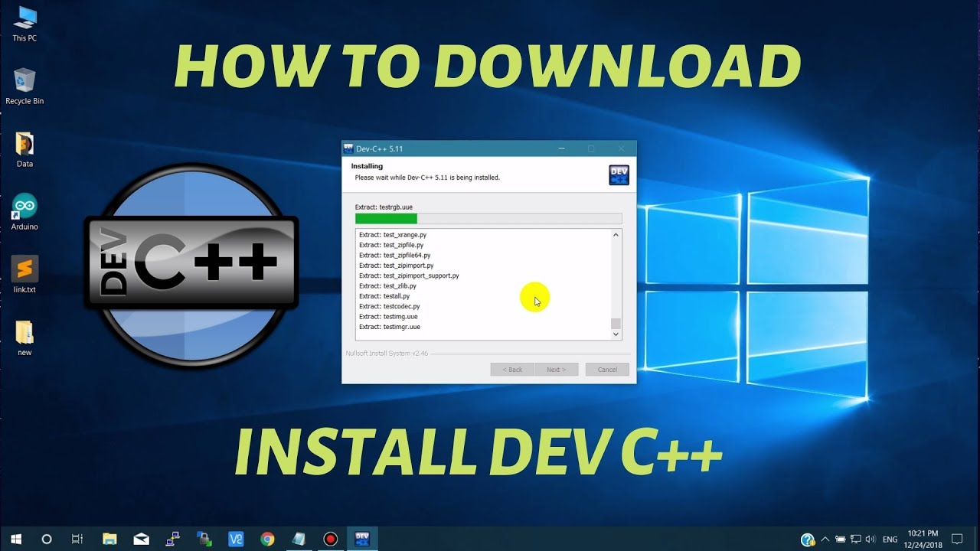Open the Recycle Bin icon

24,86
